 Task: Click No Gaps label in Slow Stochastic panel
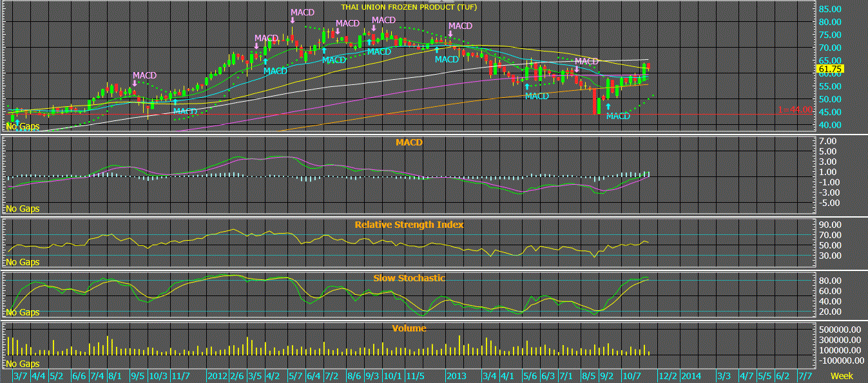point(23,312)
